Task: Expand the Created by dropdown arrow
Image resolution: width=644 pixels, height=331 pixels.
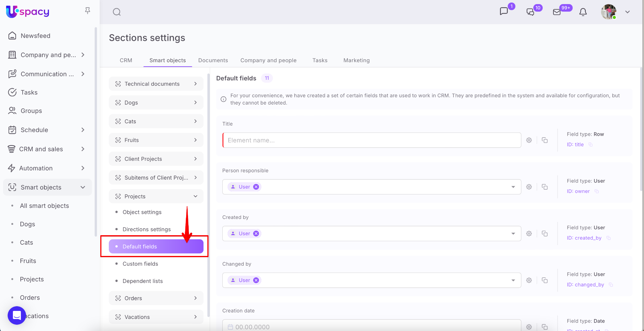Action: click(513, 234)
